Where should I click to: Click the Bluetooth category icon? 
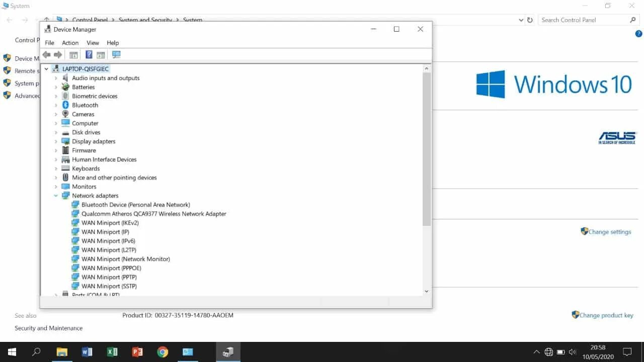point(65,105)
